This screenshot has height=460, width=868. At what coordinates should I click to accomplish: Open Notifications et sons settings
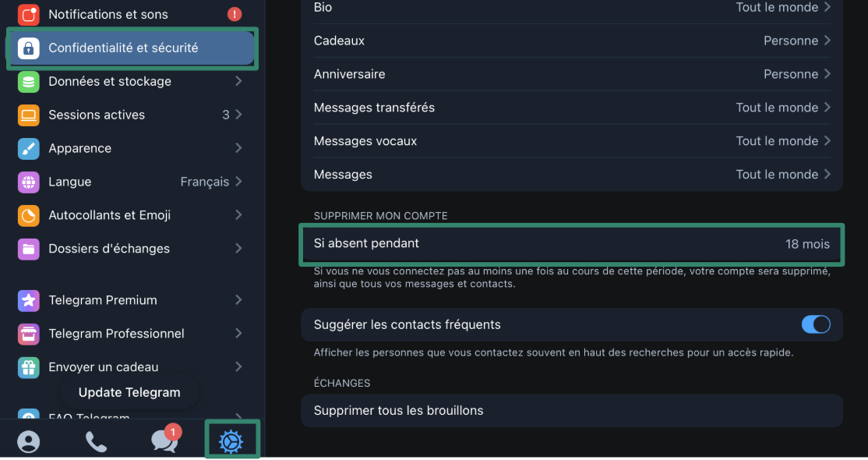pyautogui.click(x=131, y=14)
